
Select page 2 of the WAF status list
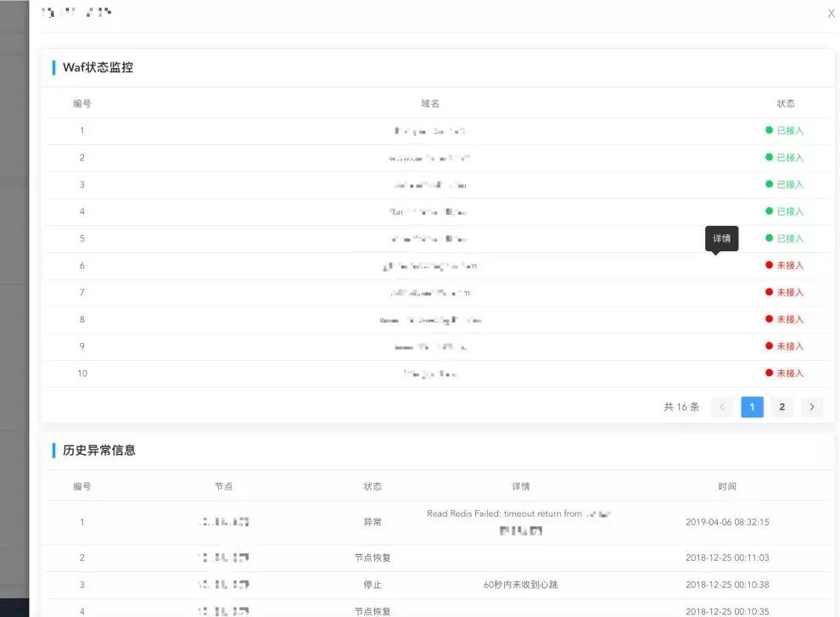click(781, 407)
